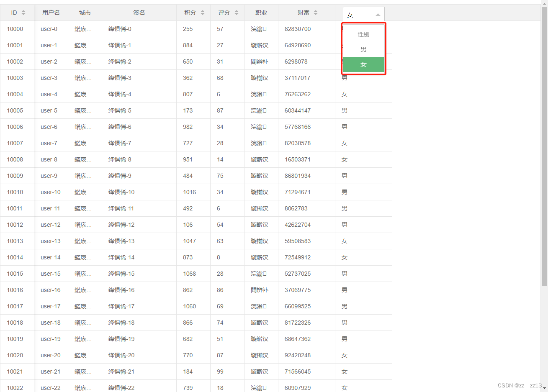Open the CSDN watermark link for zz__zz13
The width and height of the screenshot is (548, 392).
(520, 384)
